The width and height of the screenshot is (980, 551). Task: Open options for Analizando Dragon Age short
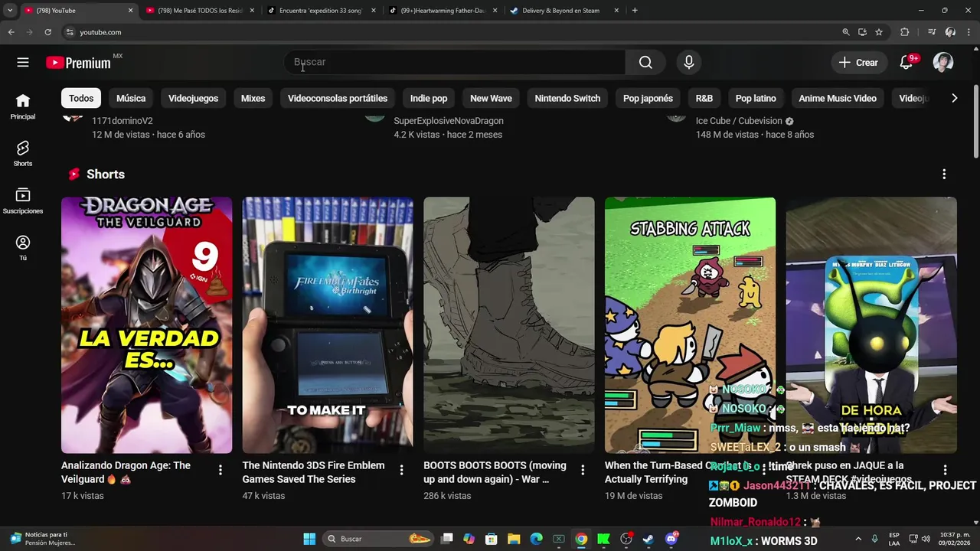pos(220,470)
